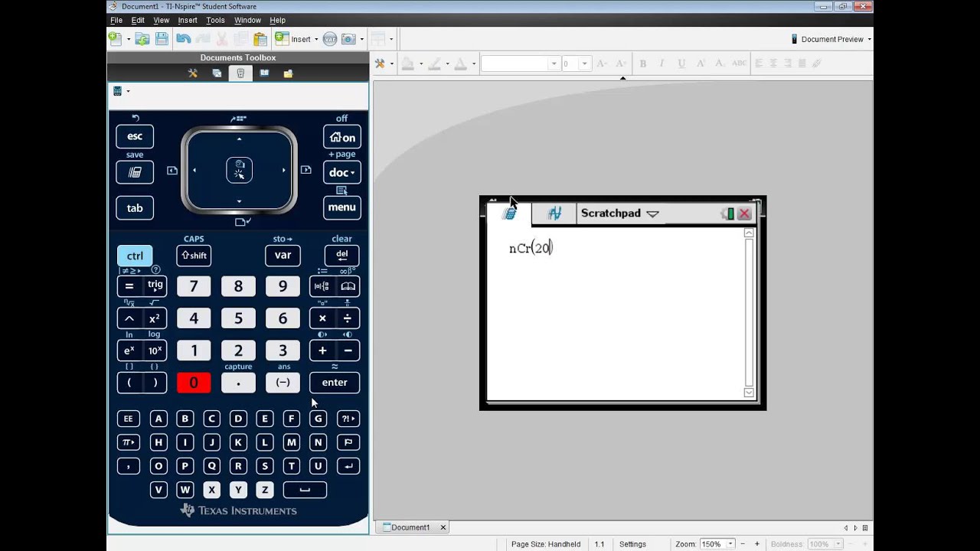Image resolution: width=980 pixels, height=551 pixels.
Task: Open the keypad options dropdown in toolbox
Action: (x=127, y=91)
